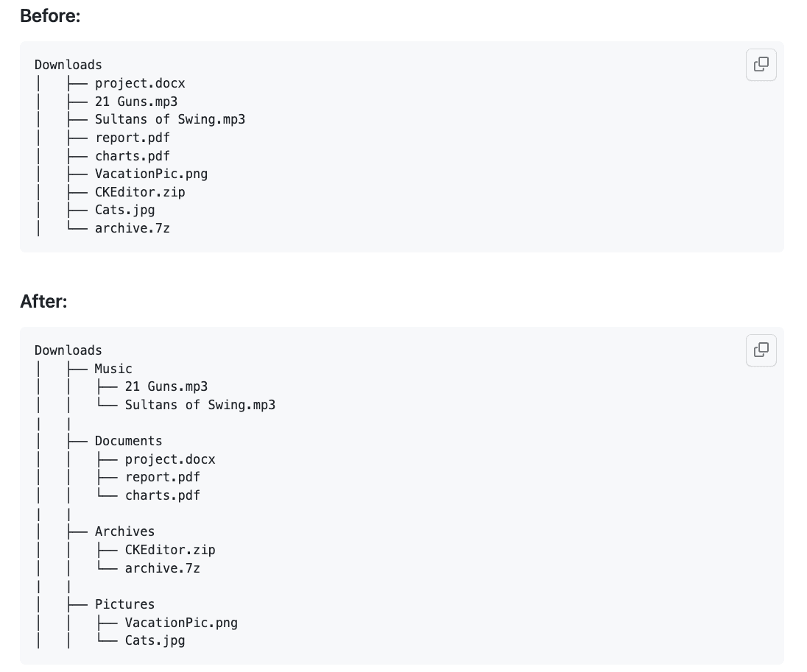Click VacationPic.png under the Pictures folder
The image size is (807, 672).
click(x=181, y=623)
